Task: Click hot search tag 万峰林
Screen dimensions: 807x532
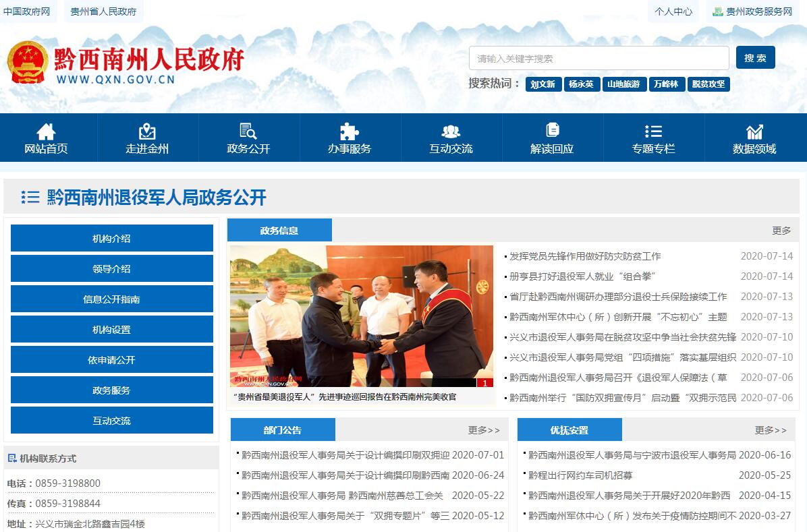Action: coord(667,84)
